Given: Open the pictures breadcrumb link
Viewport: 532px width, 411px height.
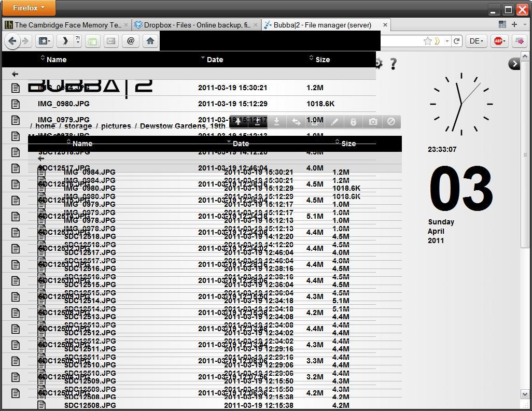Looking at the screenshot, I should (116, 126).
